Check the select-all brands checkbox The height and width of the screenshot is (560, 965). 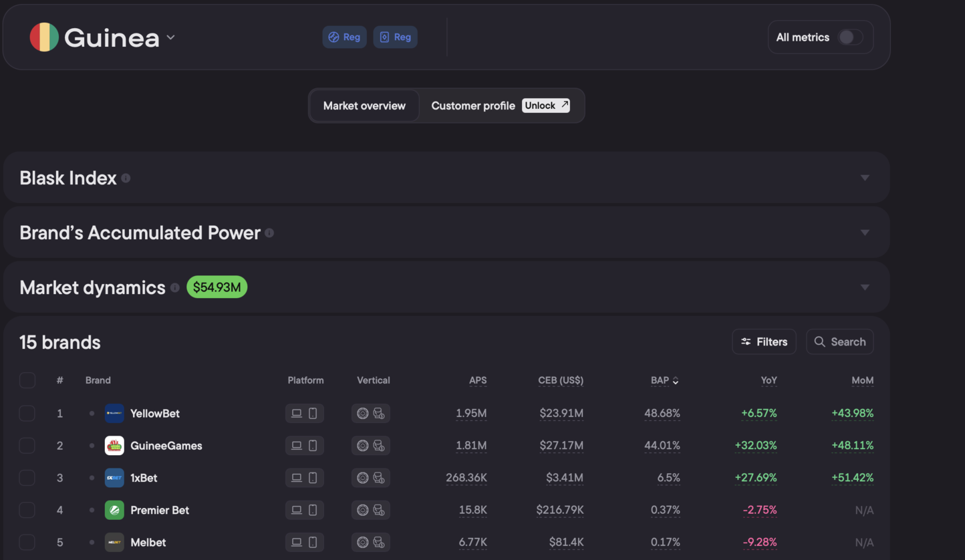coord(27,380)
